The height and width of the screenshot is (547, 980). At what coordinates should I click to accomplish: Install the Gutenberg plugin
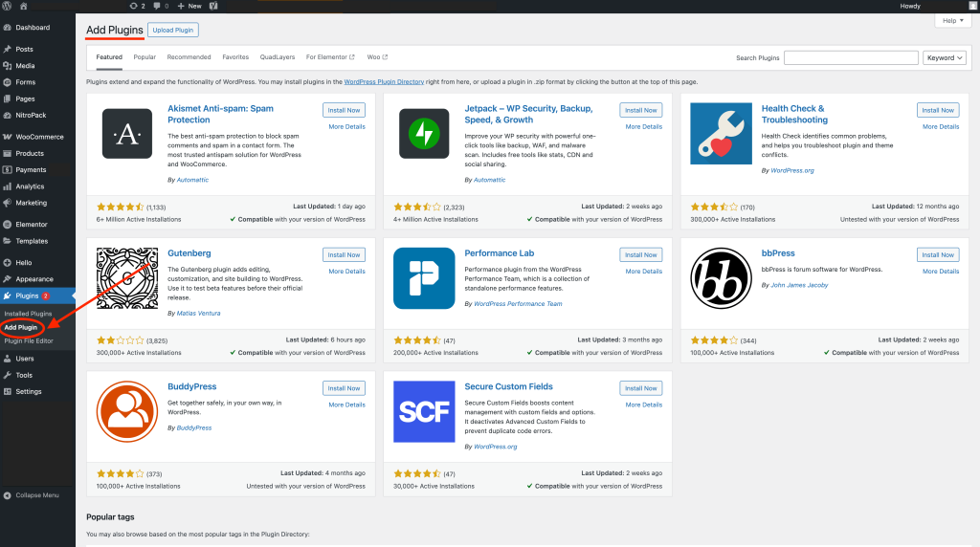[345, 255]
